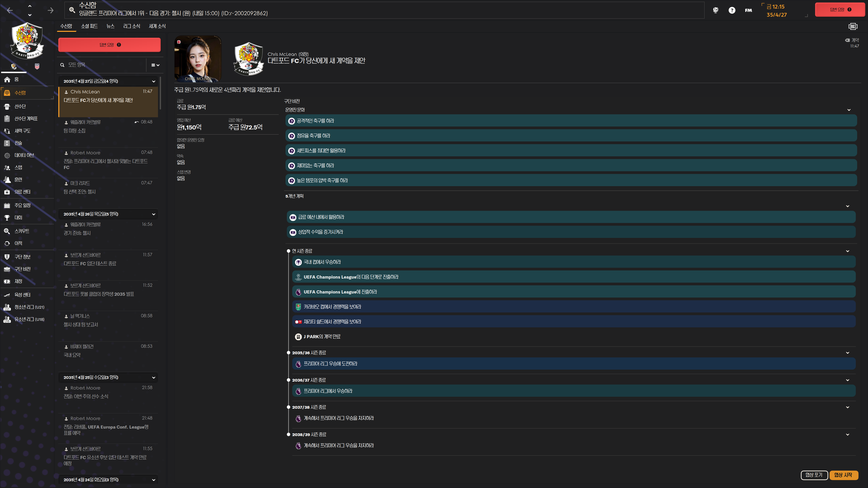Open the Scouting (스카우트) magnifier icon
The height and width of the screenshot is (488, 868).
point(7,231)
